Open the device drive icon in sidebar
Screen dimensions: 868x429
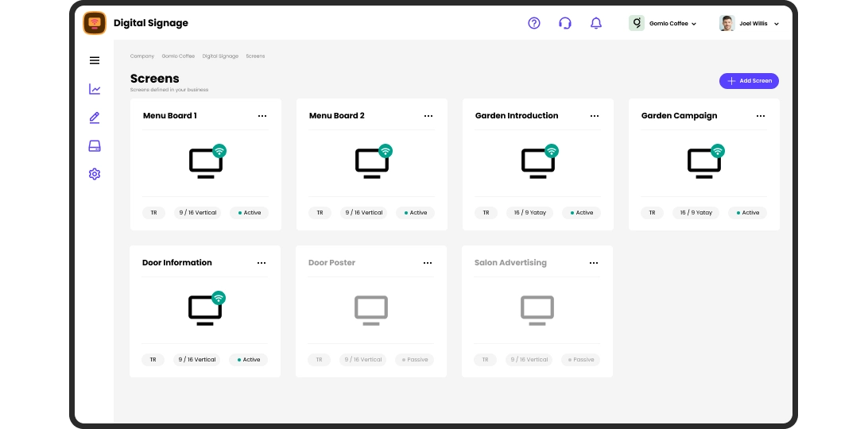tap(95, 145)
